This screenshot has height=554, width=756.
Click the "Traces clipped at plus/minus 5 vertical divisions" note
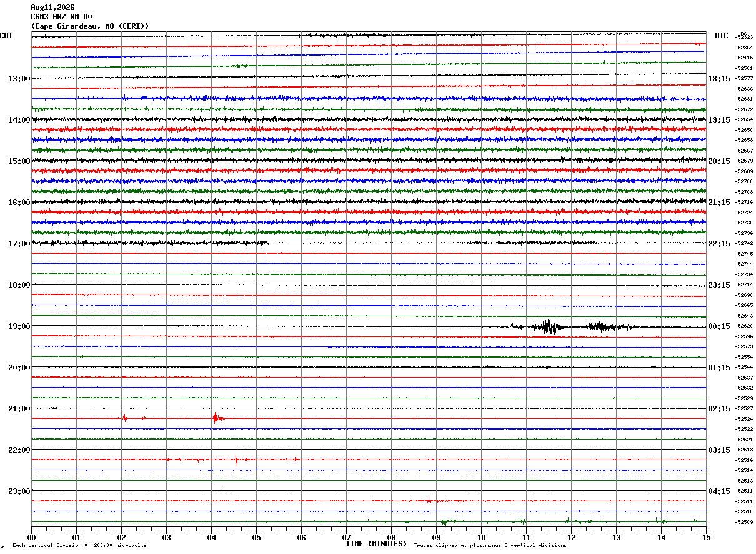click(x=490, y=546)
